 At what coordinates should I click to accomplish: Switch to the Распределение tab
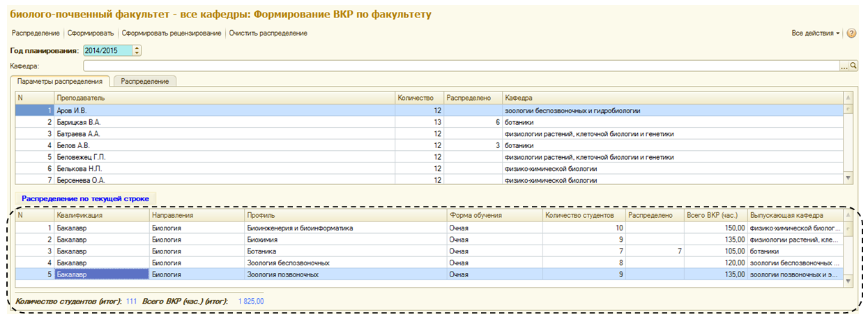(x=145, y=81)
